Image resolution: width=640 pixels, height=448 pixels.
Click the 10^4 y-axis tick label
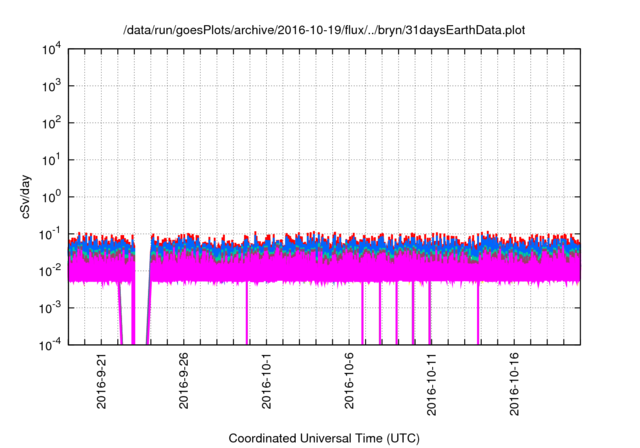click(51, 49)
